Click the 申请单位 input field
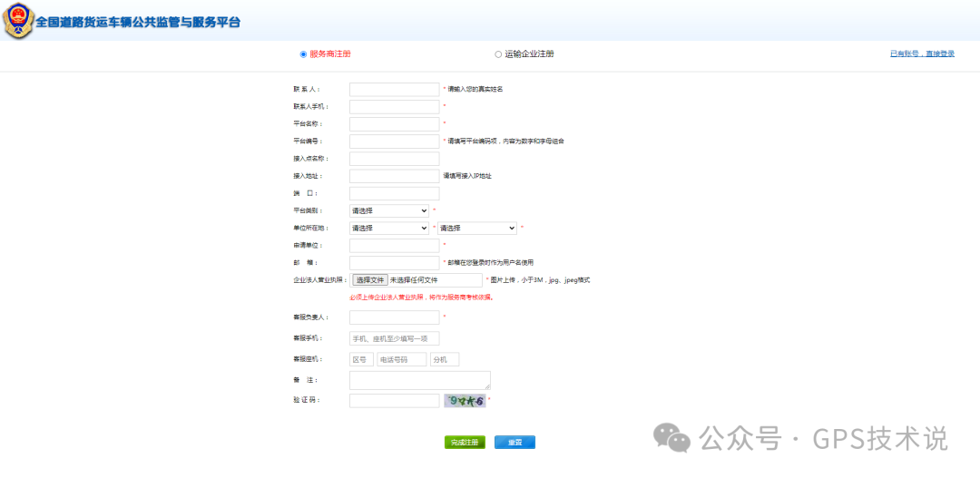 pos(395,246)
